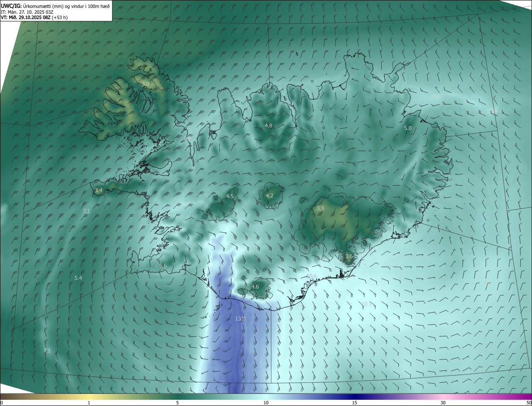Click the 3.6 value at the southeast glacier tip
Image resolution: width=532 pixels, height=406 pixels.
point(349,257)
